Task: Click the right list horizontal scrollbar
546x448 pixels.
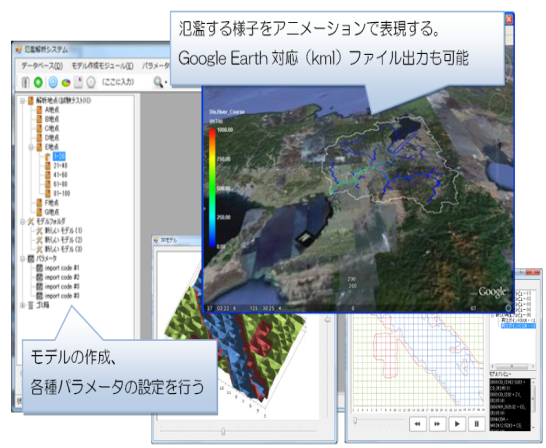Action: (513, 367)
